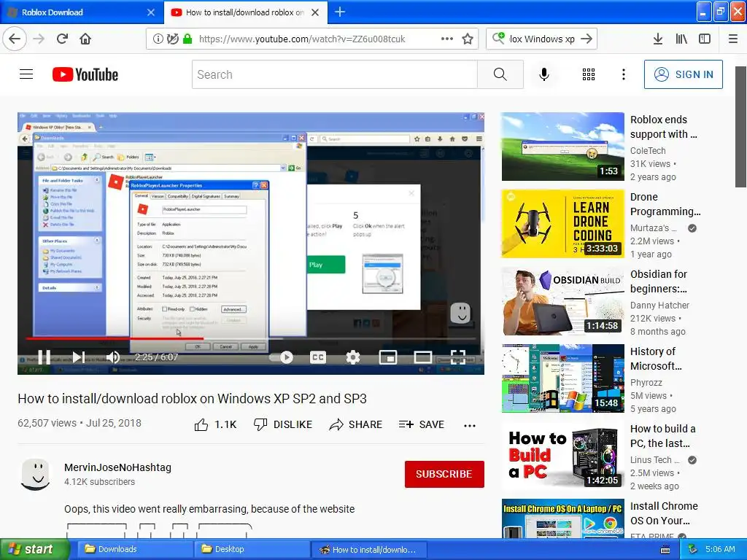Enter full screen video mode
The image size is (747, 560).
458,357
